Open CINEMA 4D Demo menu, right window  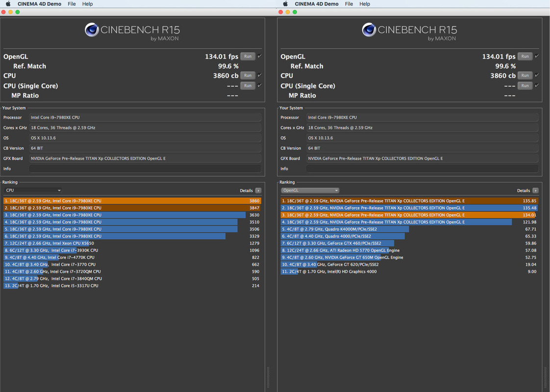coord(316,4)
